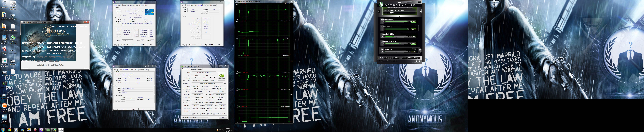Open the Windows Start button
The width and height of the screenshot is (644, 132).
[3, 130]
